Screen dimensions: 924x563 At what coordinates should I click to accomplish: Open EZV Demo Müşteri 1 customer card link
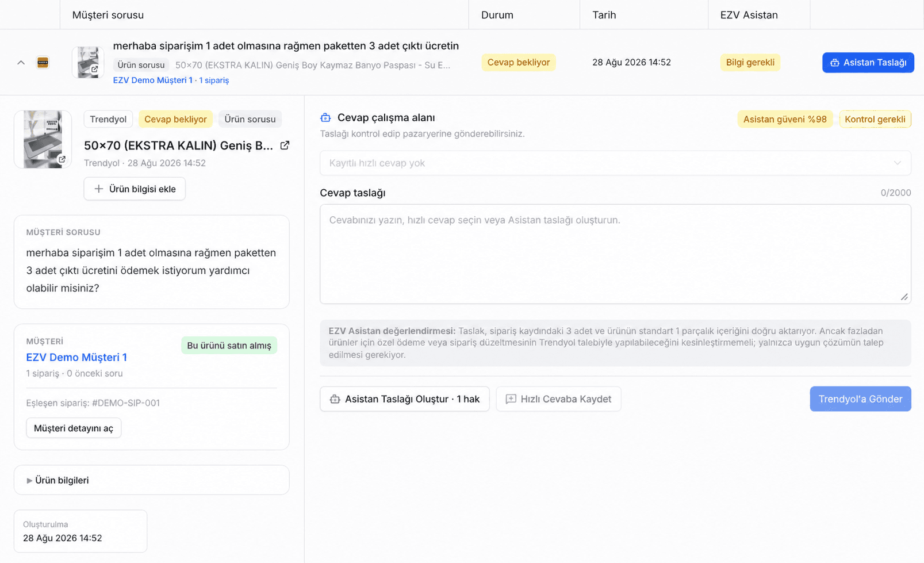tap(76, 357)
